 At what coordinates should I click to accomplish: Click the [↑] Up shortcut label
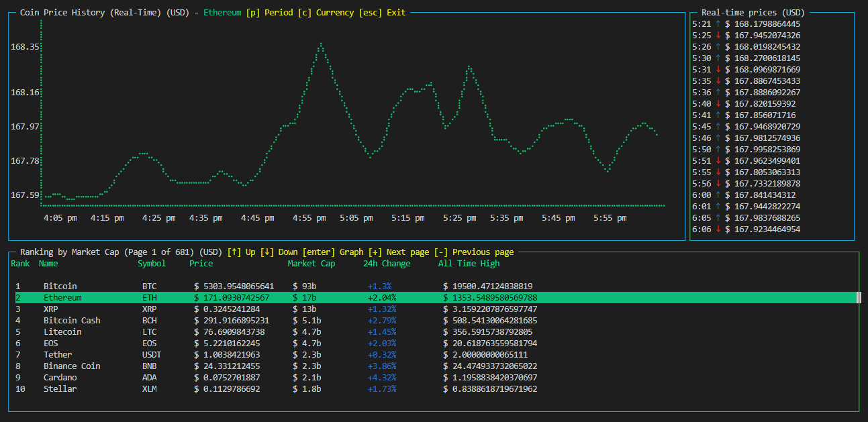tap(242, 252)
